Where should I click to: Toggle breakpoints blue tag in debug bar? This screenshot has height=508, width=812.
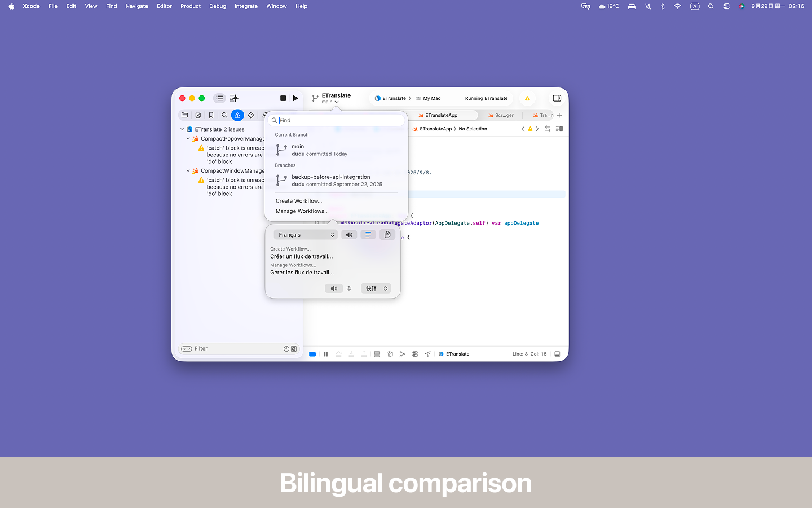tap(312, 354)
